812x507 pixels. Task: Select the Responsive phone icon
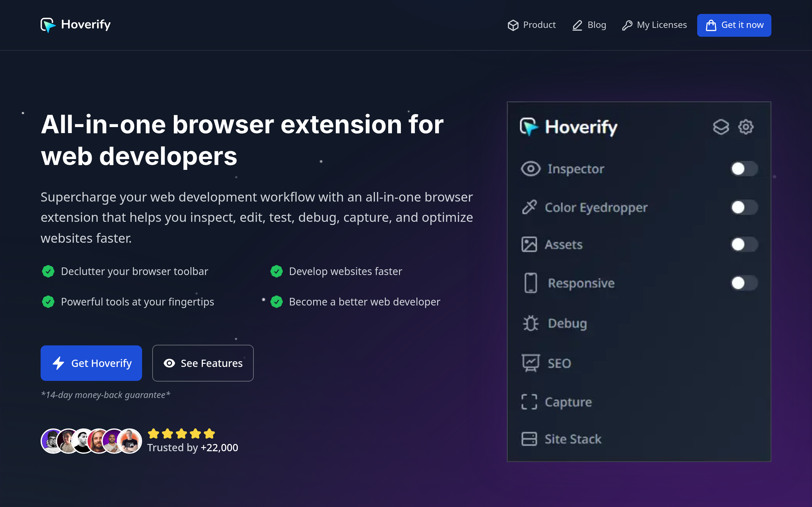[x=530, y=283]
